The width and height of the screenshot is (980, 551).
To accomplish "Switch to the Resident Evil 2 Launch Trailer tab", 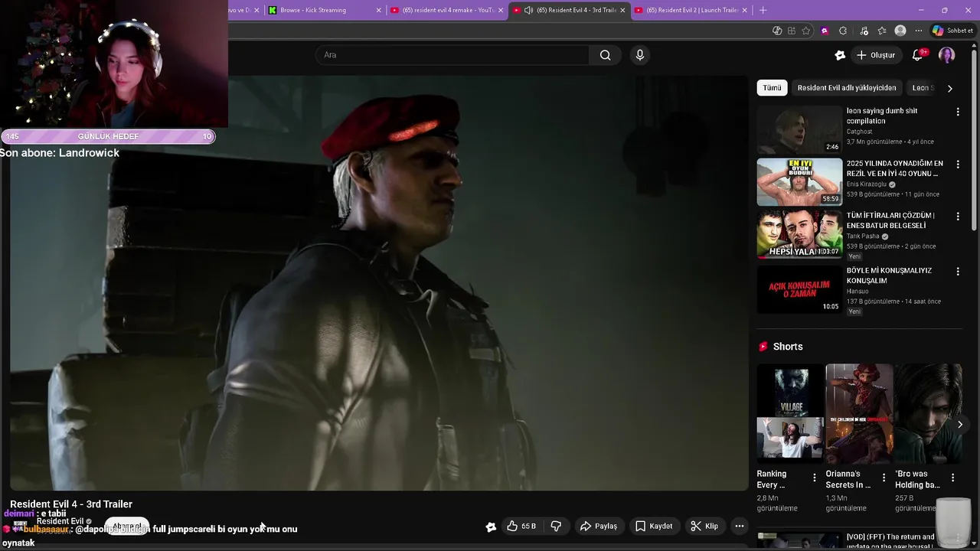I will 691,10.
